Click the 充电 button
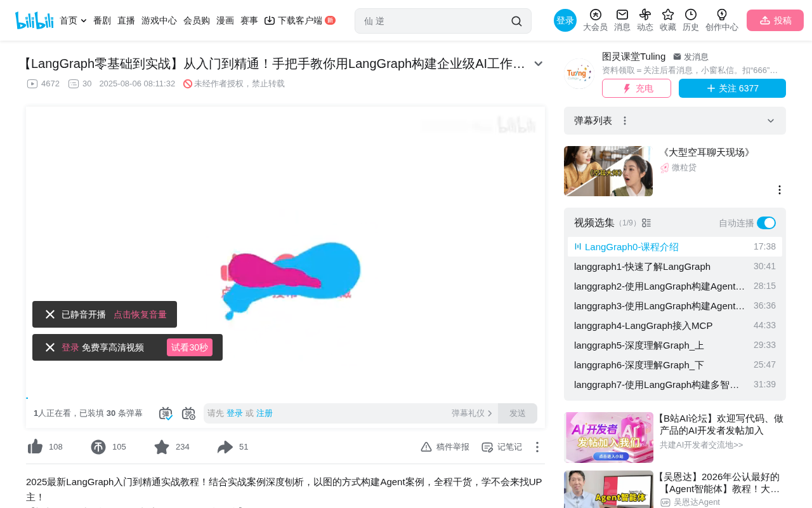 click(x=636, y=88)
